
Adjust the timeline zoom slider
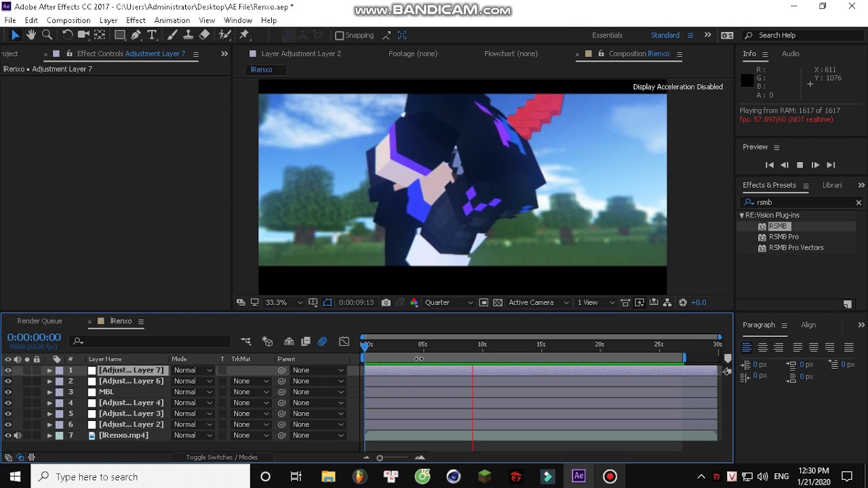click(380, 458)
